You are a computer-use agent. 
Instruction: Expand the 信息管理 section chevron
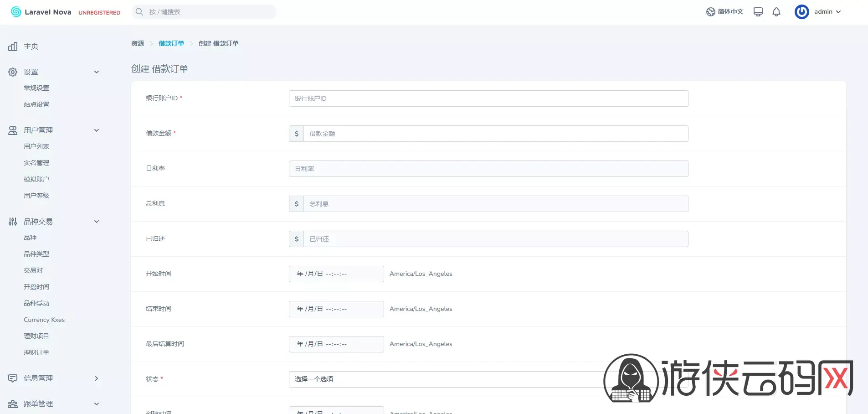tap(97, 378)
